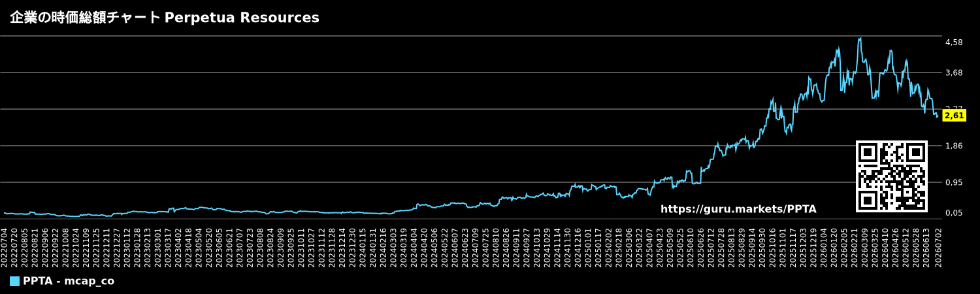Viewport: 980px width, 294px height.
Task: Open the https://guru.markets/PPTA link
Action: point(738,209)
